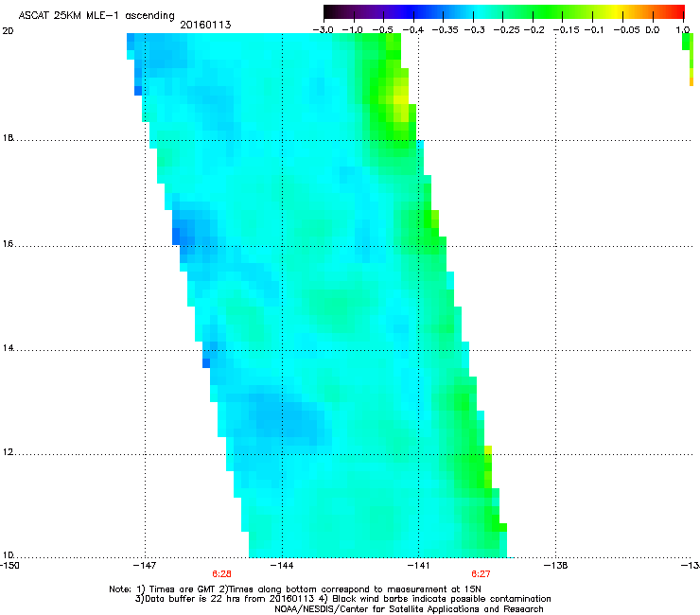This screenshot has width=700, height=615.
Task: Click longitude label -141 on bottom axis
Action: point(419,566)
